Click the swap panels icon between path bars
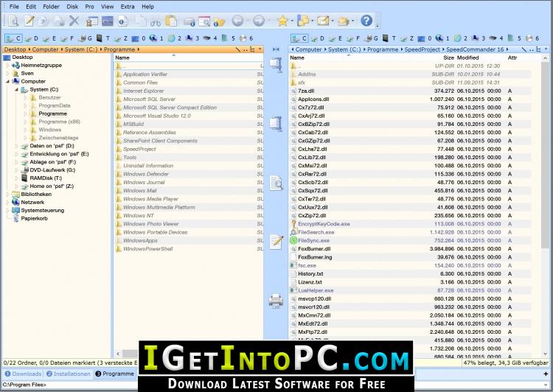This screenshot has height=392, width=553. [276, 49]
